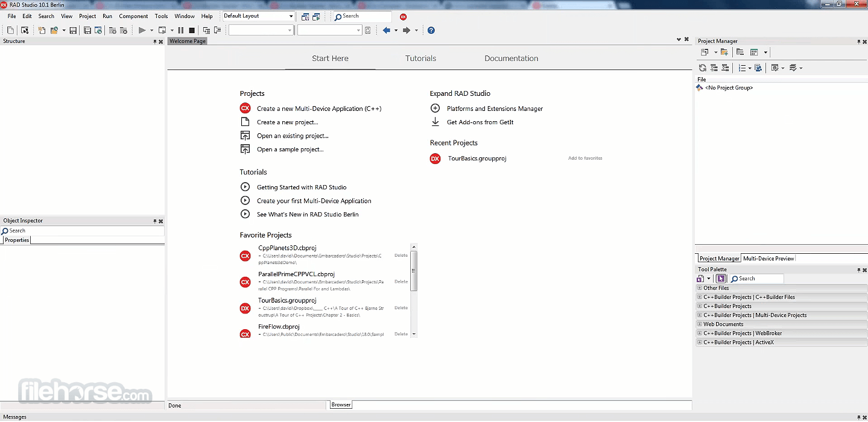868x422 pixels.
Task: Open the Default Layout dropdown
Action: (x=291, y=16)
